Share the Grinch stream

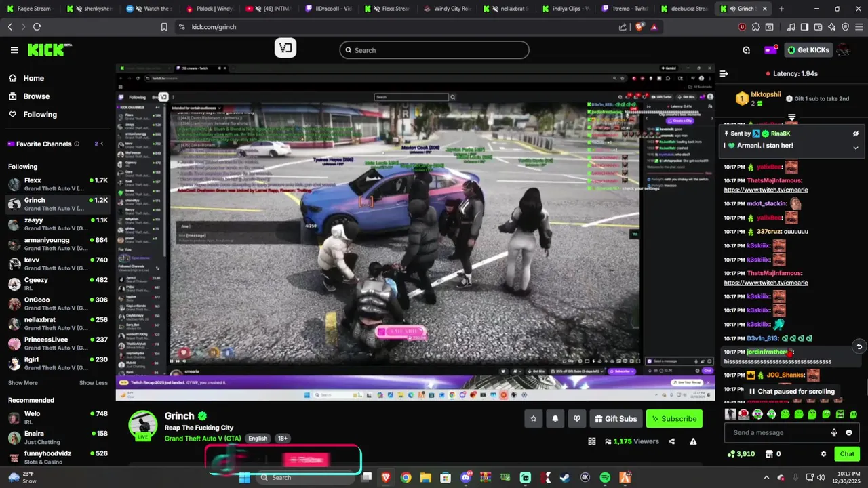[x=671, y=441]
